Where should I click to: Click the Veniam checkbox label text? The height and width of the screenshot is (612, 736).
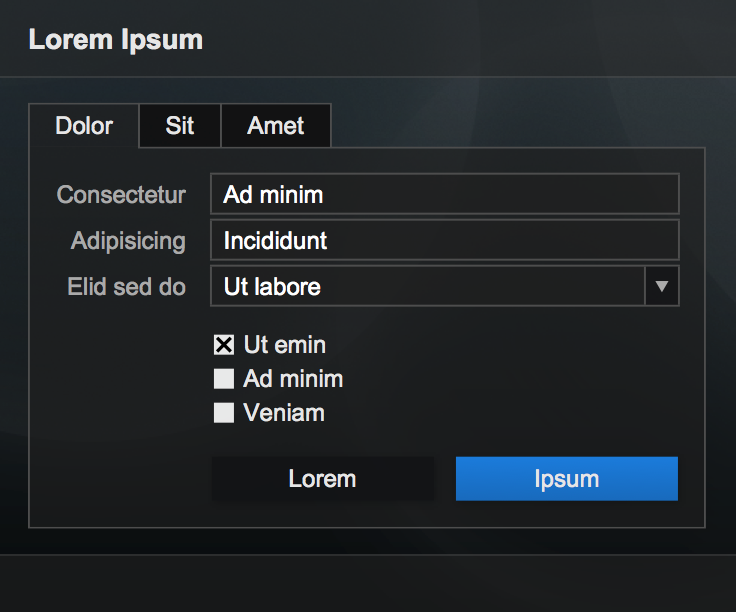284,413
